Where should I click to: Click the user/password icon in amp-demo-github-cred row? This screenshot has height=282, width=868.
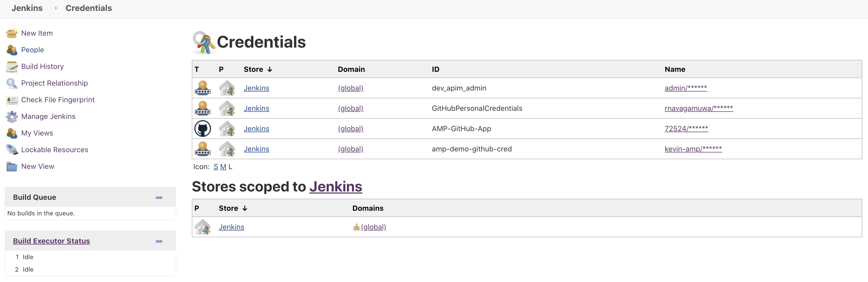pos(202,149)
